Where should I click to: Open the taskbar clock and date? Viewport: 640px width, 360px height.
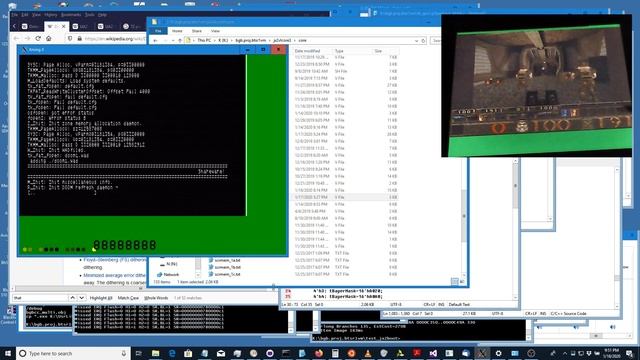tap(612, 353)
